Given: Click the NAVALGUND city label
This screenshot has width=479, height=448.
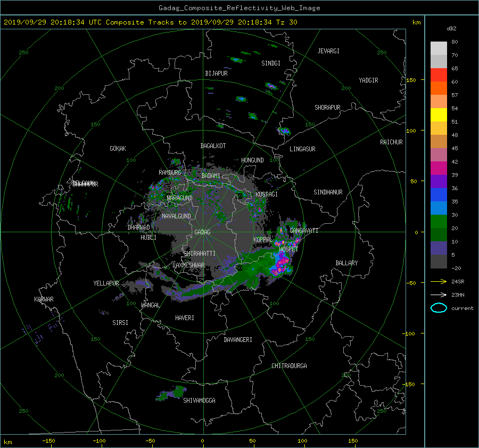Looking at the screenshot, I should point(176,216).
